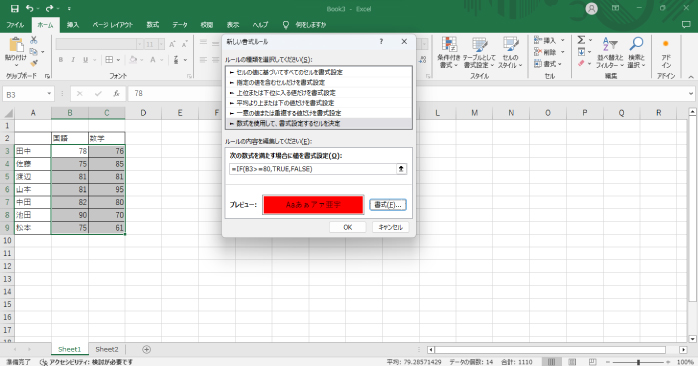This screenshot has height=366, width=698.
Task: Click the horizontal scrollbar right arrow
Action: 683,350
